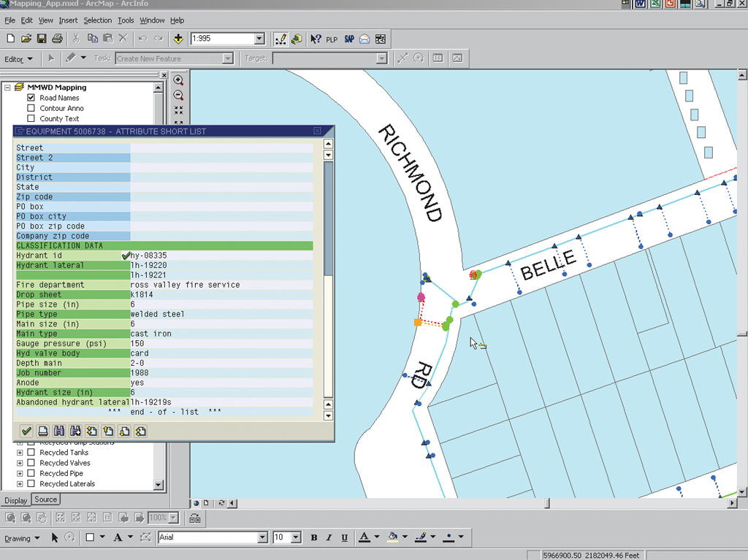Click the SAP toolbar icon
This screenshot has height=560, width=748.
[349, 39]
